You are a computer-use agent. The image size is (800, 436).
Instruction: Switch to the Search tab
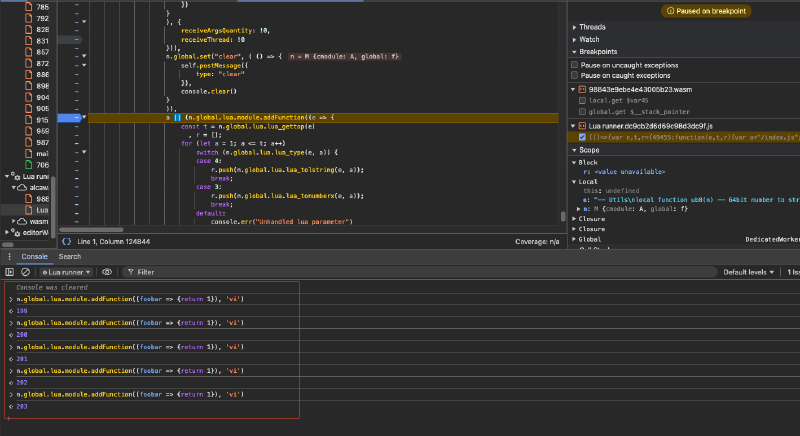click(x=69, y=256)
